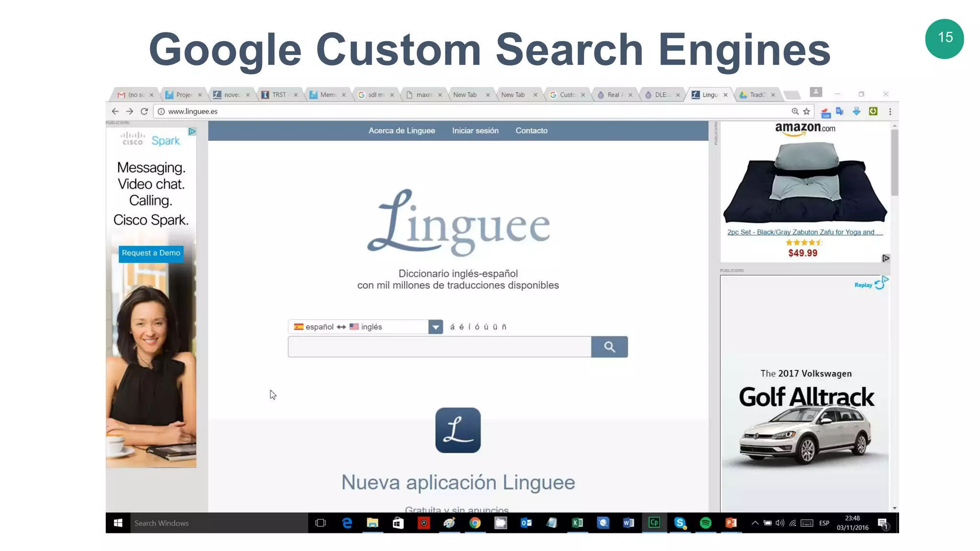Switch to the DLE tab

663,95
